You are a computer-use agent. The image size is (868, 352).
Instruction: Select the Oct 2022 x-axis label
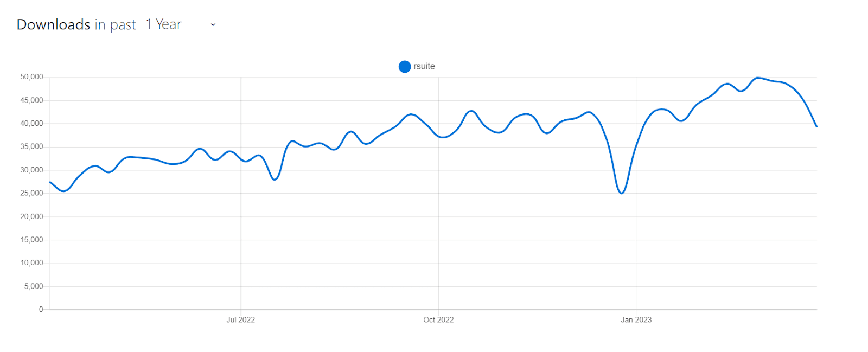tap(438, 320)
